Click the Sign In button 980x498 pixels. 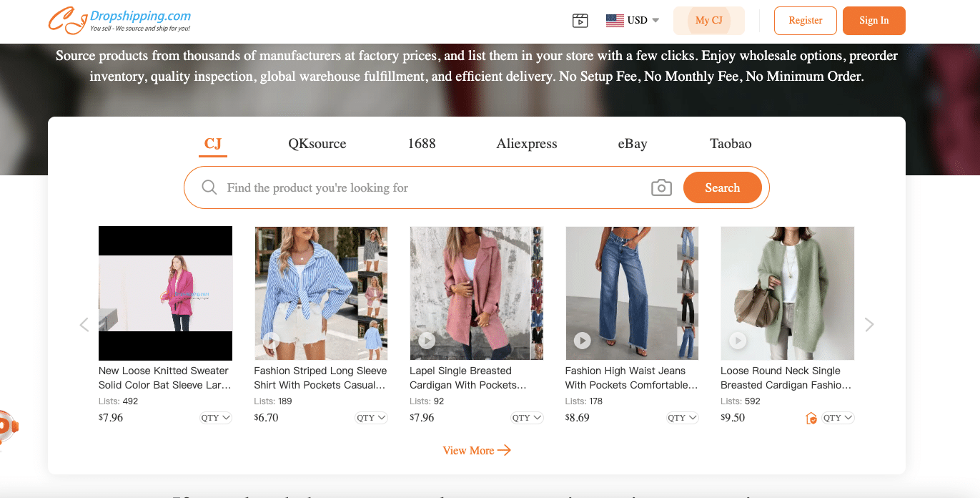(873, 20)
